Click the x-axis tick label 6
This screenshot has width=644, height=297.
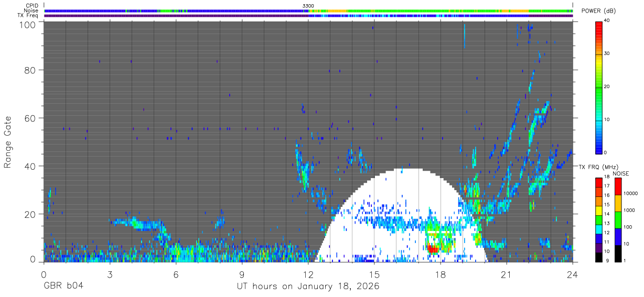[x=176, y=274]
